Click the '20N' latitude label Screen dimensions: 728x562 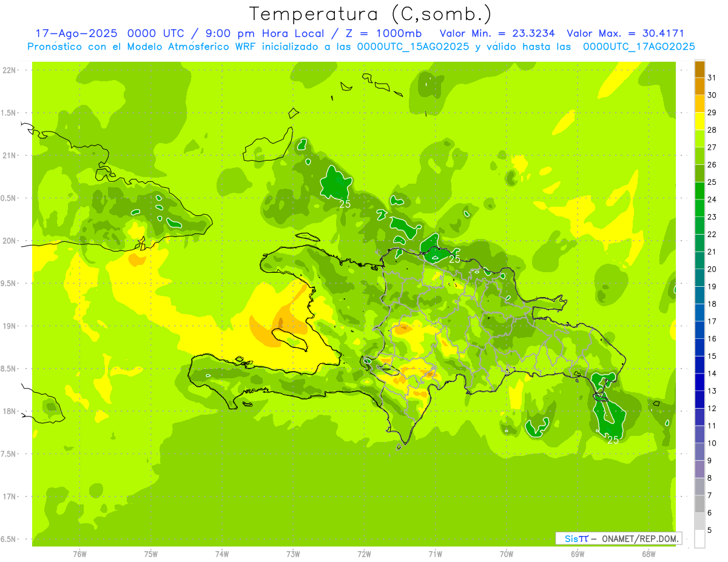[10, 241]
